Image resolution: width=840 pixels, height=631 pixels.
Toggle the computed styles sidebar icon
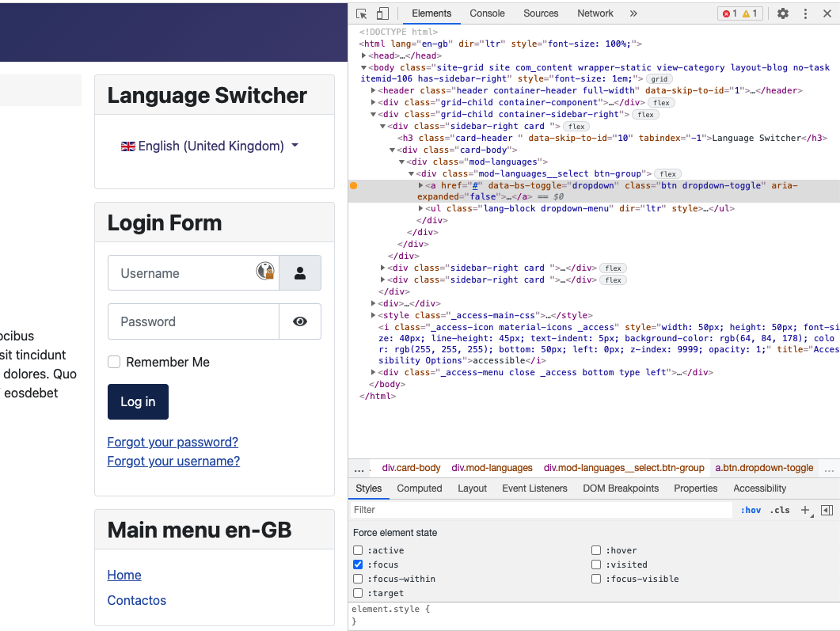827,510
